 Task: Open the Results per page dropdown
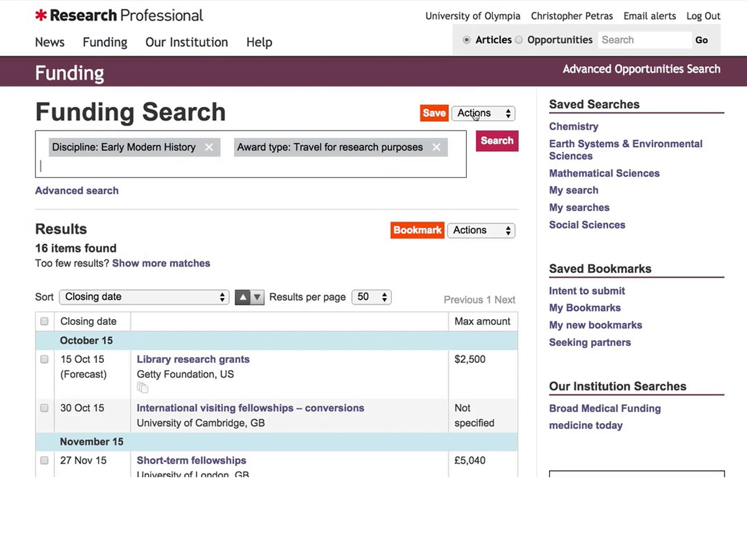(x=372, y=297)
